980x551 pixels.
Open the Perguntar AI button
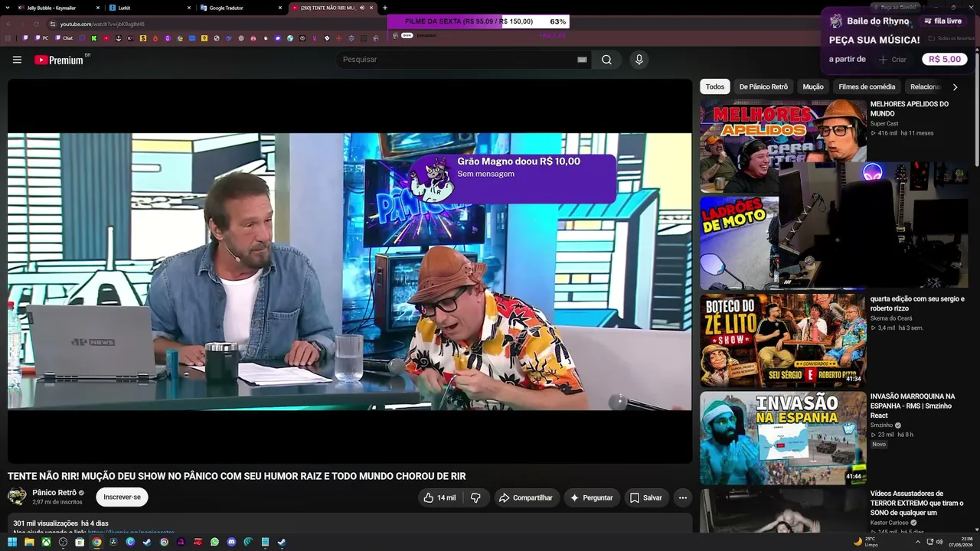tap(592, 497)
